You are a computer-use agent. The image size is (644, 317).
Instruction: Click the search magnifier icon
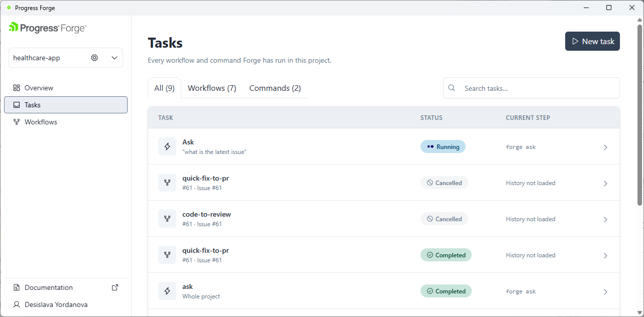click(x=452, y=88)
